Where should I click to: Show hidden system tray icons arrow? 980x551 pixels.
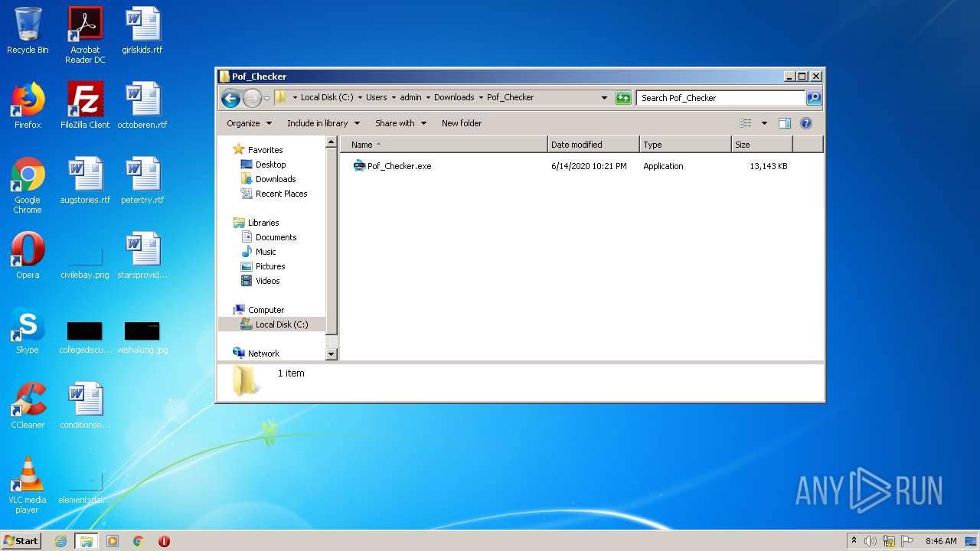coord(854,541)
